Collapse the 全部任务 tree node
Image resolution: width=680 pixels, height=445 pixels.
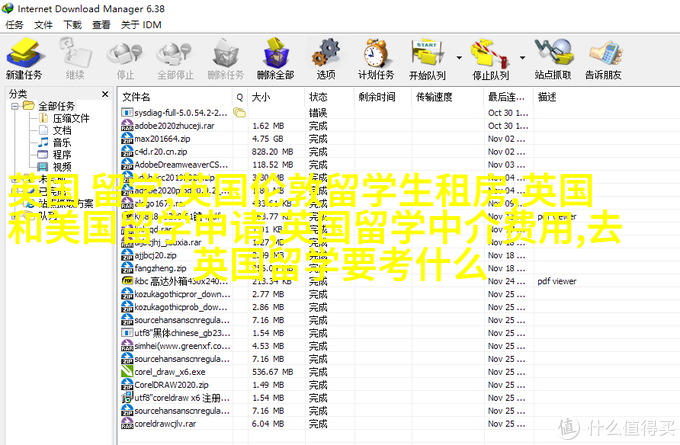[14, 106]
